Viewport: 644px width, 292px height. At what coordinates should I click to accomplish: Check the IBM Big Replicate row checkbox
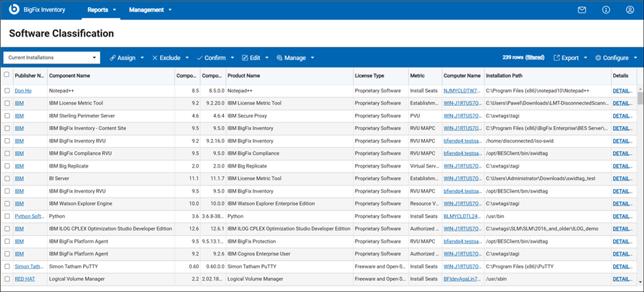(x=6, y=166)
